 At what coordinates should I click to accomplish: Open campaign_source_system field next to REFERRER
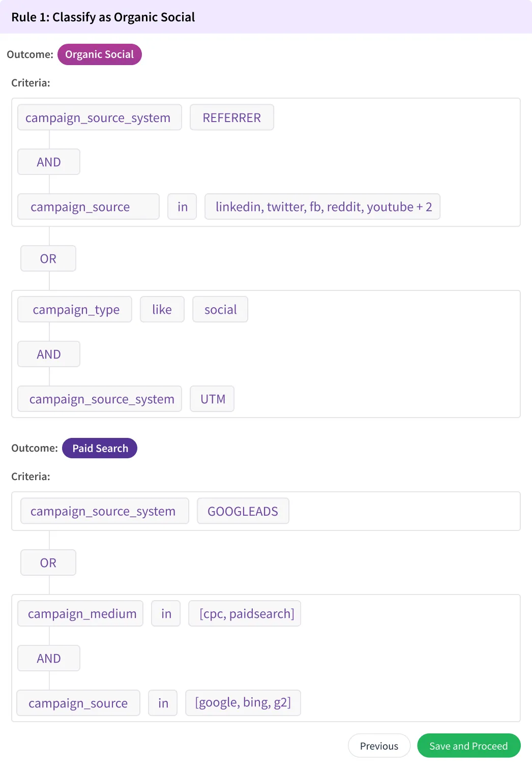[100, 117]
